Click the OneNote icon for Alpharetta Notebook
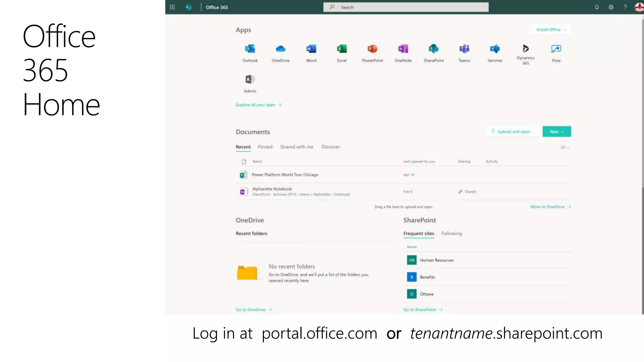This screenshot has height=362, width=644. coord(243,191)
